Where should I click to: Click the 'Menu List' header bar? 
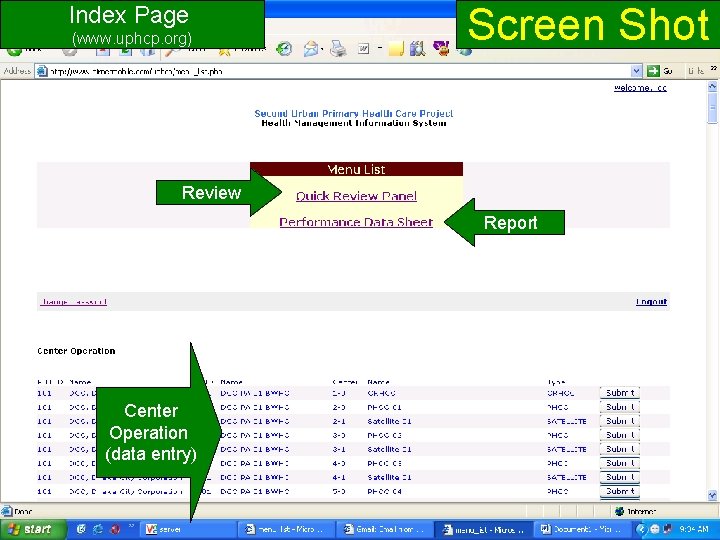click(356, 169)
